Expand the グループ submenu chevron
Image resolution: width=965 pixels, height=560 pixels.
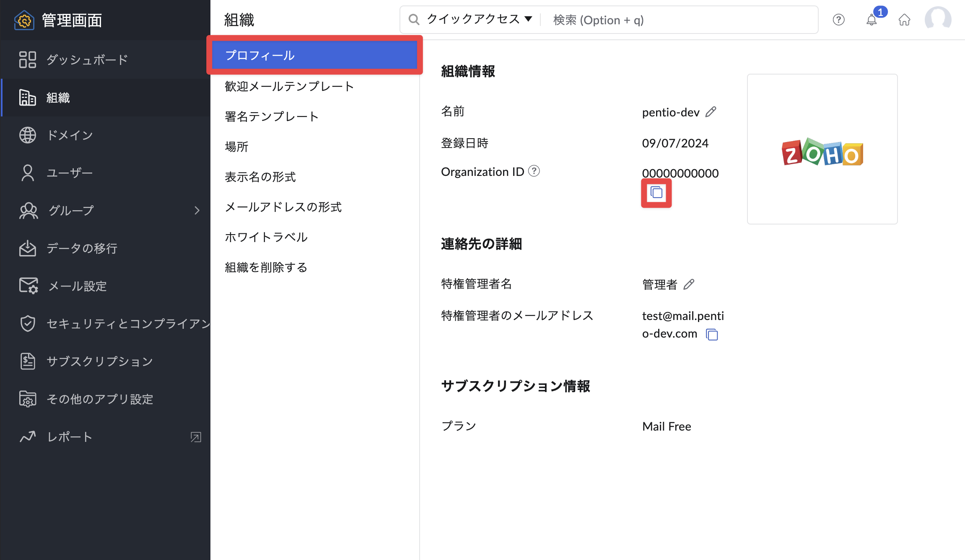197,210
